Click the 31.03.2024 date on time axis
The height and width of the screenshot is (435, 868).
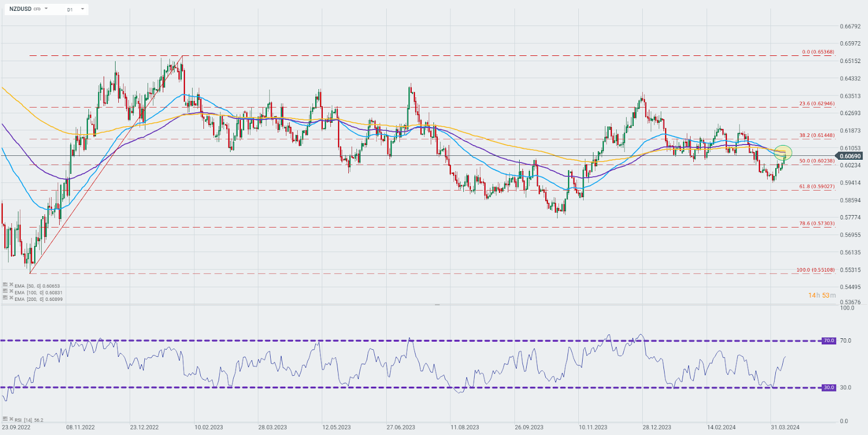[x=785, y=427]
